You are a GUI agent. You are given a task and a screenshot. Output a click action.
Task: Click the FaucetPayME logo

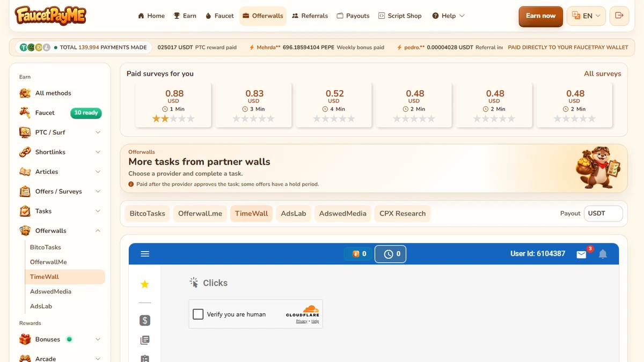50,16
